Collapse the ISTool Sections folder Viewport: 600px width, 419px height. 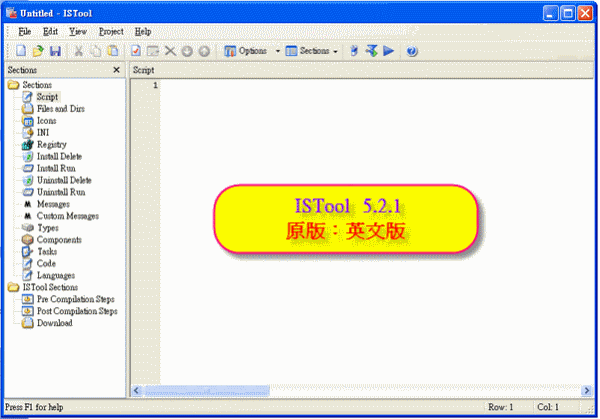[13, 288]
